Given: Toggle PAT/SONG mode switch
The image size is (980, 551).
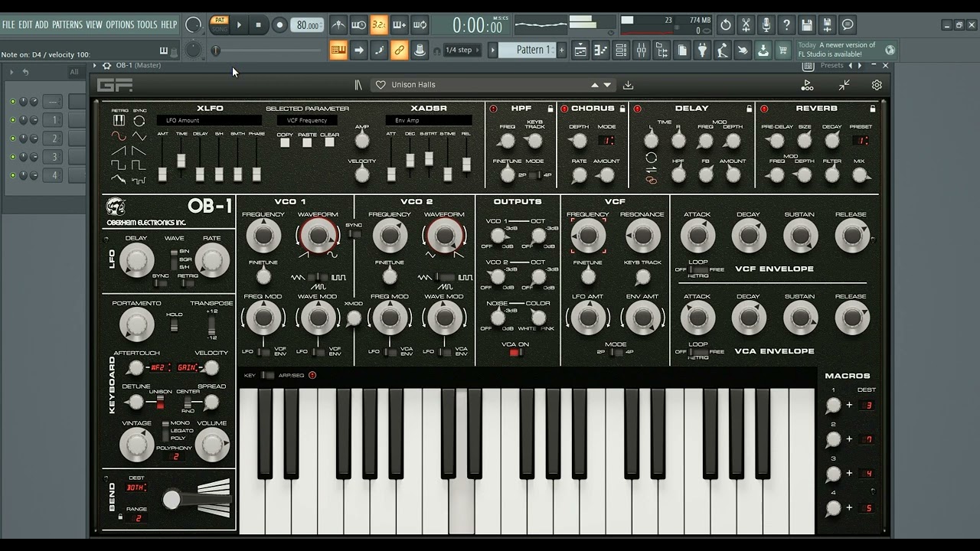Looking at the screenshot, I should click(220, 24).
